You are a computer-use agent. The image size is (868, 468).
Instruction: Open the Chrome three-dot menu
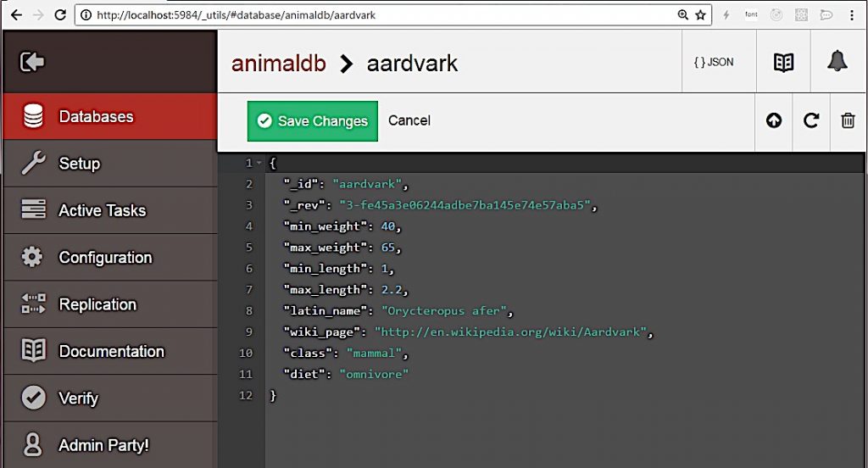tap(851, 15)
